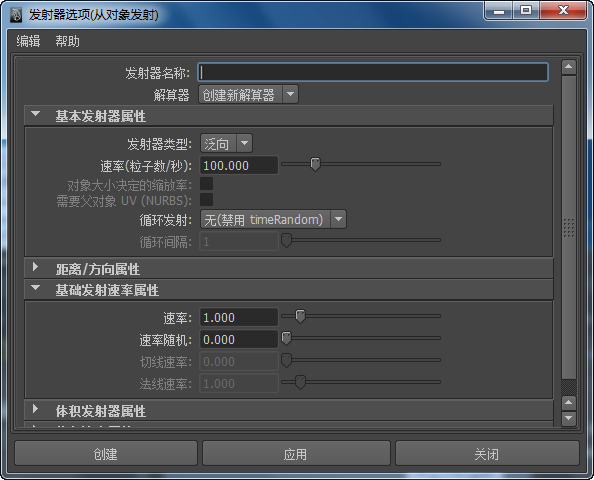This screenshot has height=480, width=594.
Task: Click the 速率(粒子数/秒) slider handle
Action: click(315, 164)
